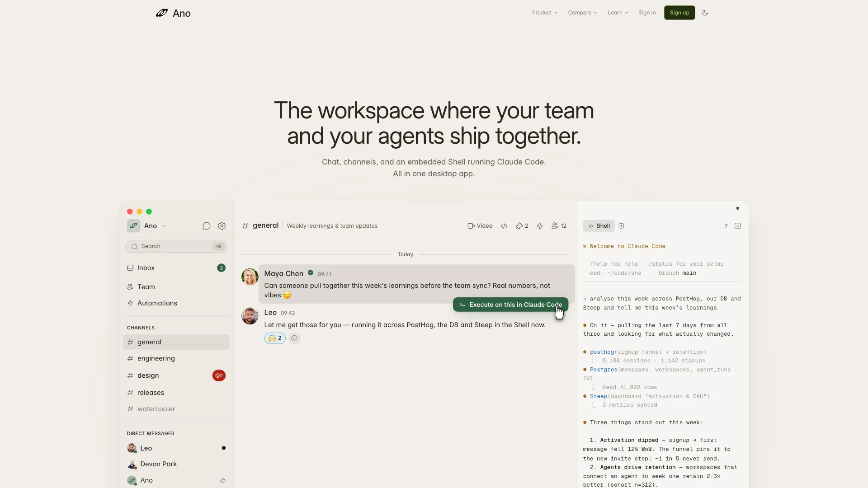Select the general channel in sidebar
Screen dimensions: 868x488
(x=176, y=342)
